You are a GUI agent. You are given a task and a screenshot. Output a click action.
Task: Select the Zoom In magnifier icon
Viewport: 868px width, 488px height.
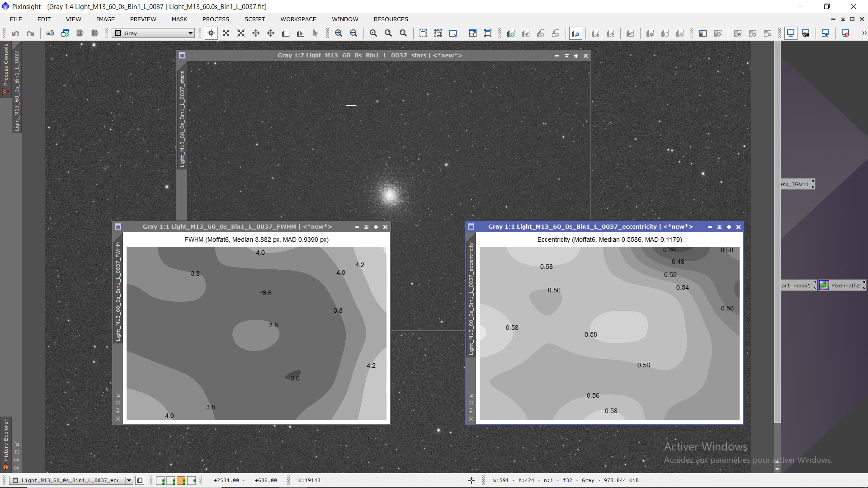point(339,33)
